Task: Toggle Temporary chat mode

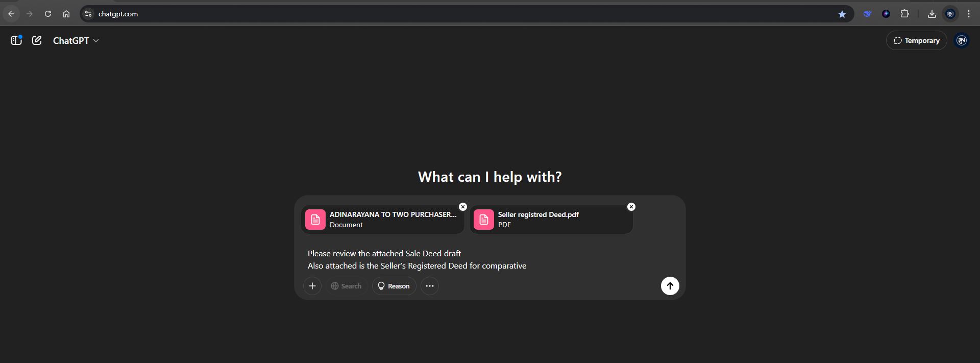Action: pos(916,40)
